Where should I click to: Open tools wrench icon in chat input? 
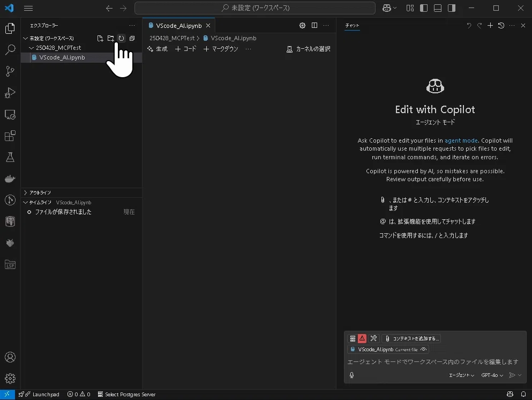click(373, 338)
